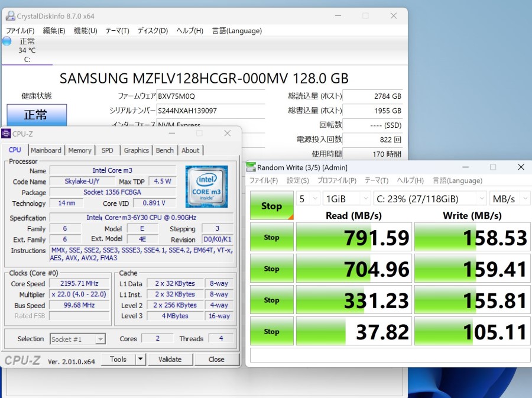Click the empty status field in CrystalDiskMark
Viewport: 532px width, 398px height.
pos(390,355)
